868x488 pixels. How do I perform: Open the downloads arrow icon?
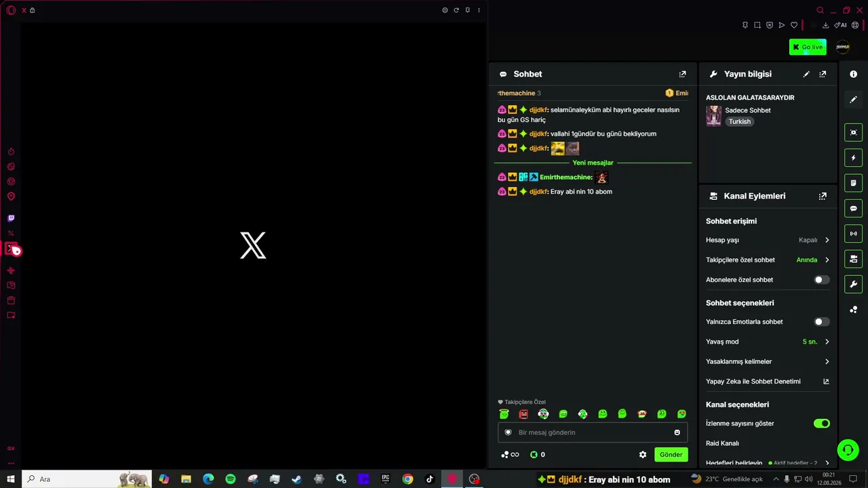click(825, 25)
